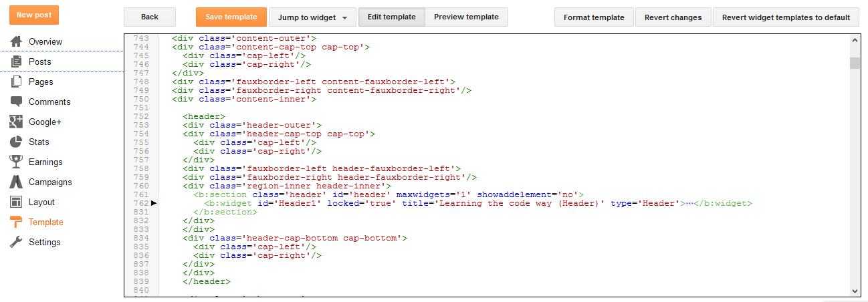Click the Stats pie chart icon
The image size is (868, 302).
point(17,142)
